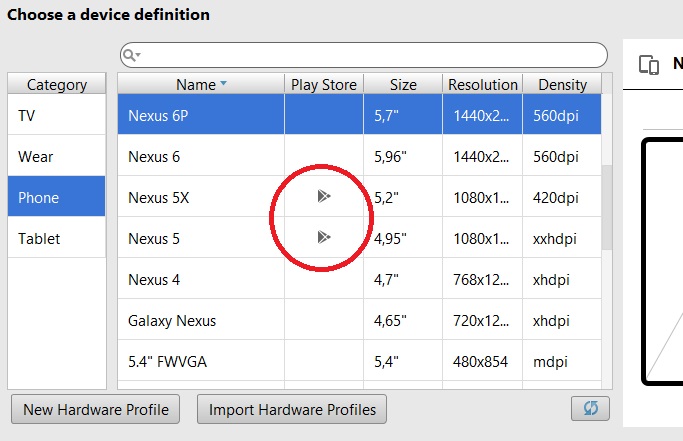Image resolution: width=683 pixels, height=441 pixels.
Task: Select the TV category
Action: tap(56, 116)
